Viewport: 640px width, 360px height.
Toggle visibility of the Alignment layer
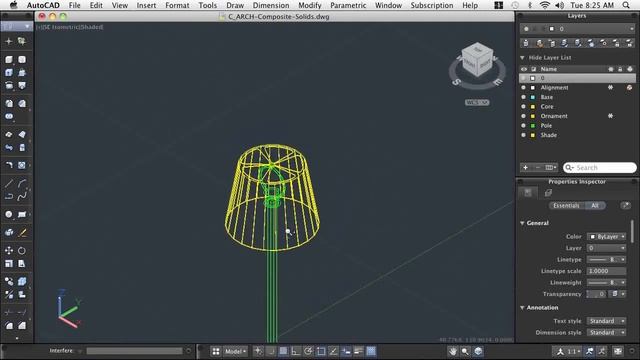click(x=523, y=87)
